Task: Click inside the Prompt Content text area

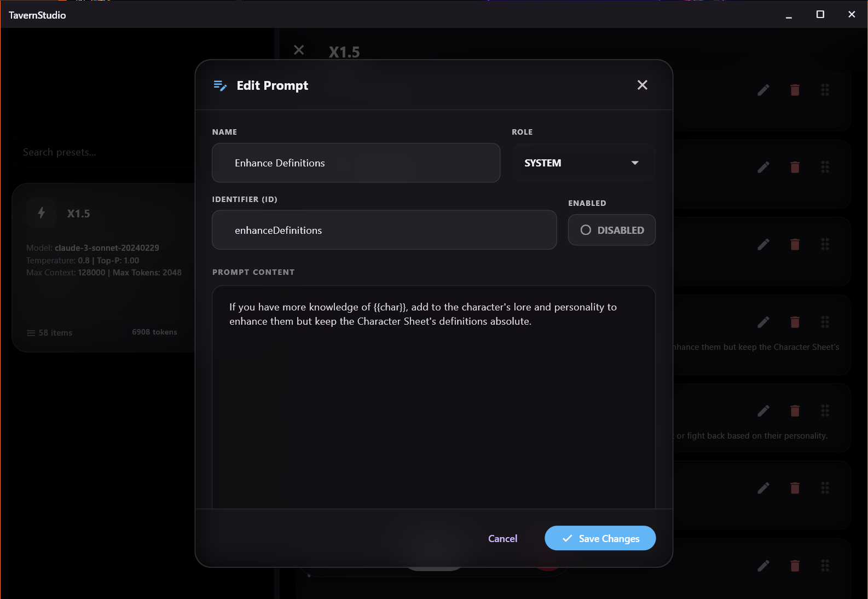Action: [433, 397]
